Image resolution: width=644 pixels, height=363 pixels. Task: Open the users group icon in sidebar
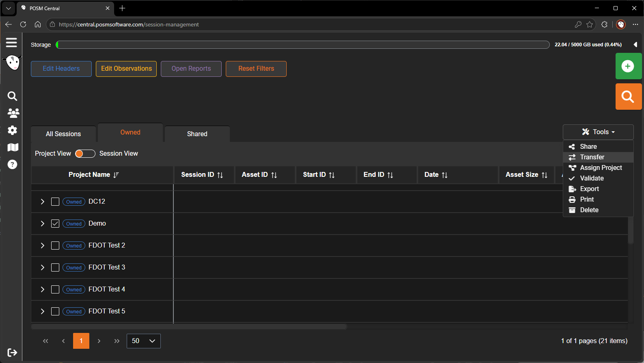click(x=13, y=113)
